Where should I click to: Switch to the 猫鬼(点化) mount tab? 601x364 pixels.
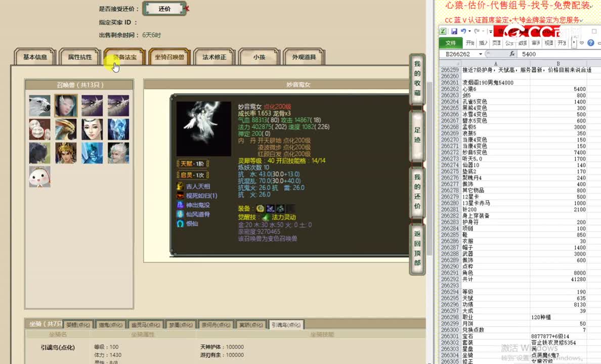[110, 325]
